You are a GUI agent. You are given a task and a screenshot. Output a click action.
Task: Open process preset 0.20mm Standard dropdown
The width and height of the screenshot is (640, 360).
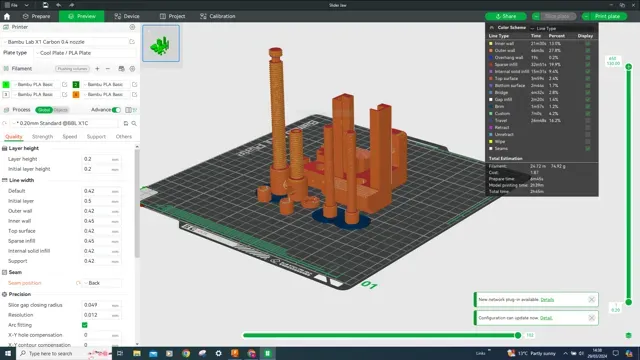65,123
